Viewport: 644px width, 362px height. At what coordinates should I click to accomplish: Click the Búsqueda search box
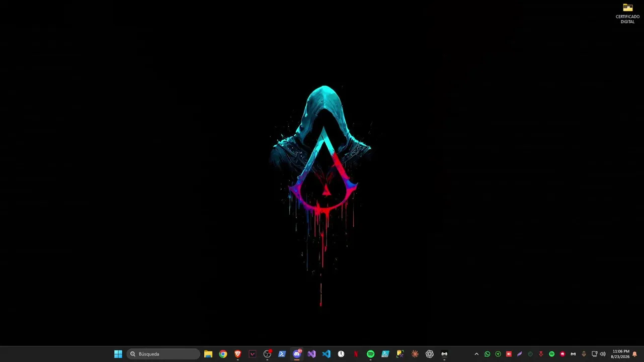point(164,354)
